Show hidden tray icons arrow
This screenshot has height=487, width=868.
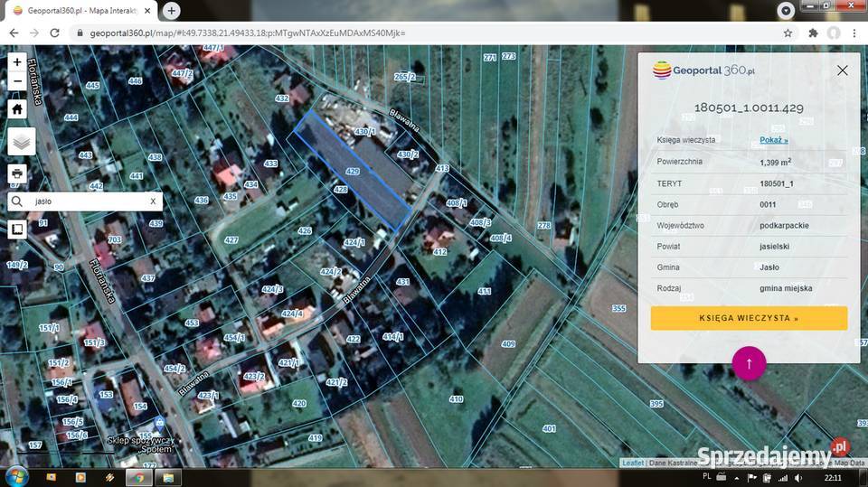pos(737,478)
